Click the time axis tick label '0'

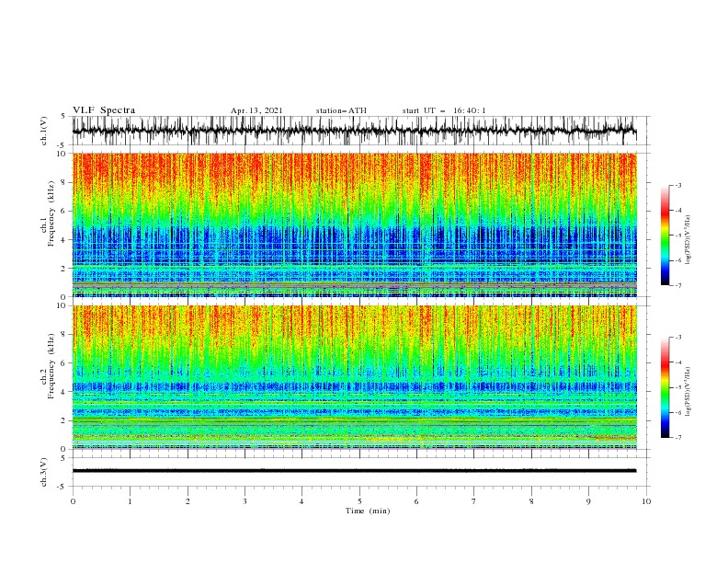(73, 501)
